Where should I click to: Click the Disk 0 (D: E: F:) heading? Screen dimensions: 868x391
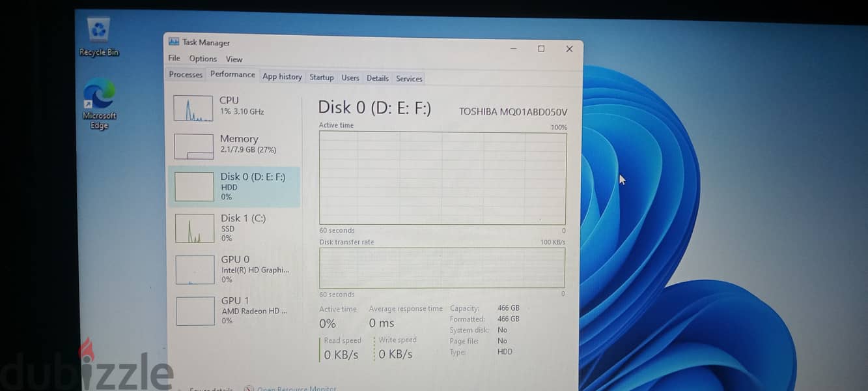coord(374,108)
